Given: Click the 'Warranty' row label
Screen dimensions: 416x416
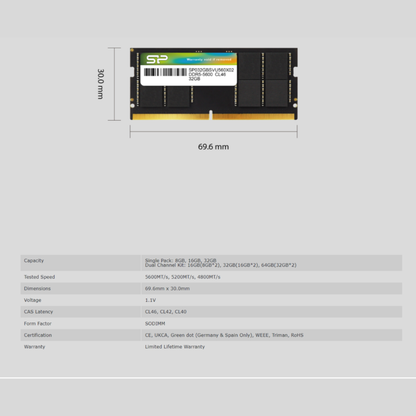Looking at the screenshot, I should click(34, 347).
